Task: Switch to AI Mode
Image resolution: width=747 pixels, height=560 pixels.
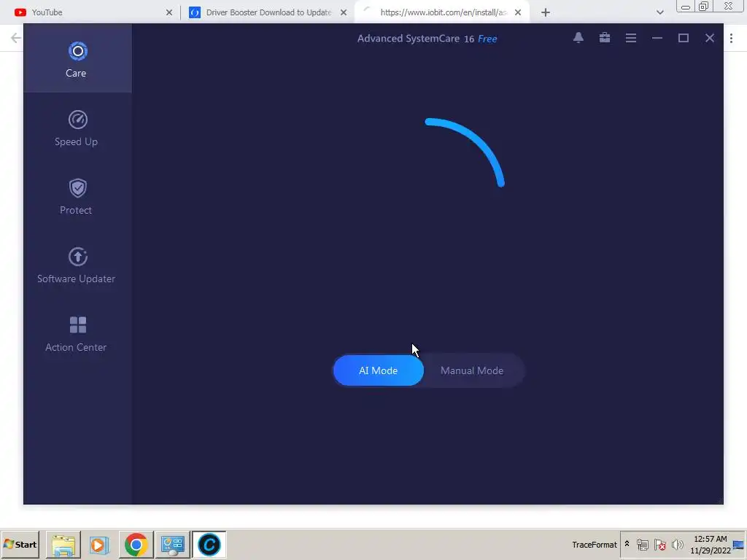Action: click(x=379, y=370)
